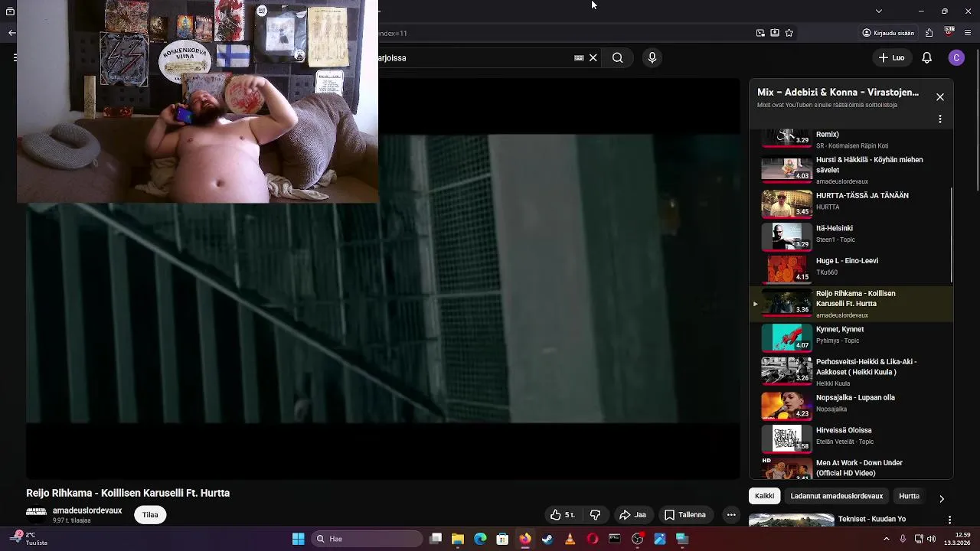This screenshot has height=551, width=980.
Task: Open File Explorer from taskbar
Action: 458,539
